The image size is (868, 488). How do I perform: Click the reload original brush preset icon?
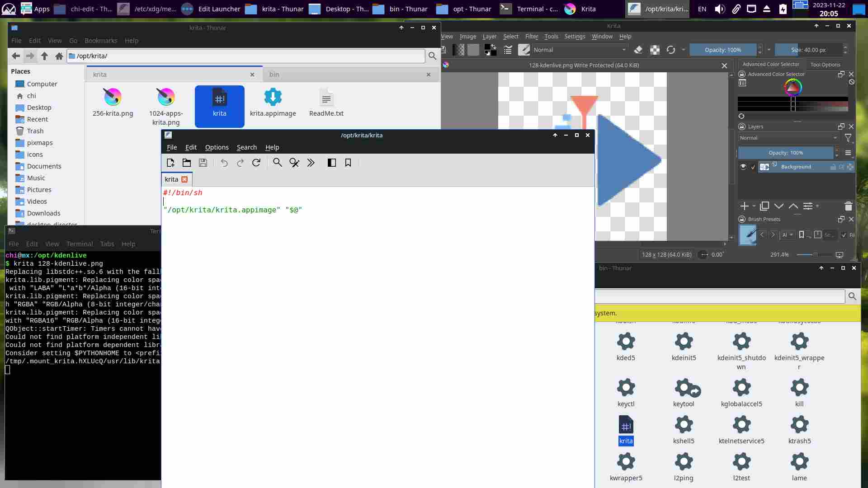tap(671, 50)
